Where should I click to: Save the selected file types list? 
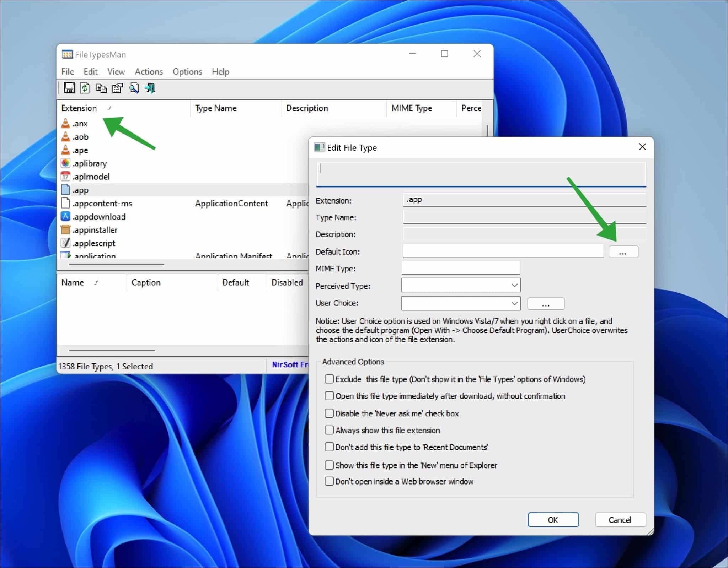coord(69,88)
